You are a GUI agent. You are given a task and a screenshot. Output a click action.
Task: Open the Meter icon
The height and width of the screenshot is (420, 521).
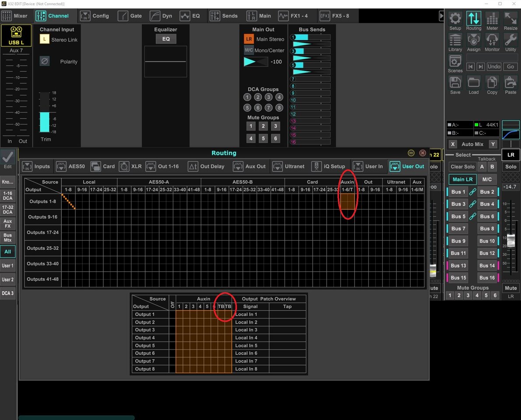coord(492,18)
